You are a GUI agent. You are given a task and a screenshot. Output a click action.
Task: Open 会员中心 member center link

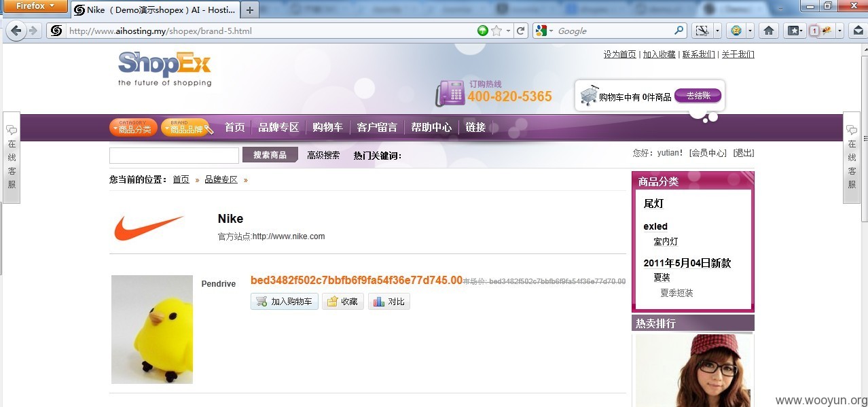click(x=708, y=153)
